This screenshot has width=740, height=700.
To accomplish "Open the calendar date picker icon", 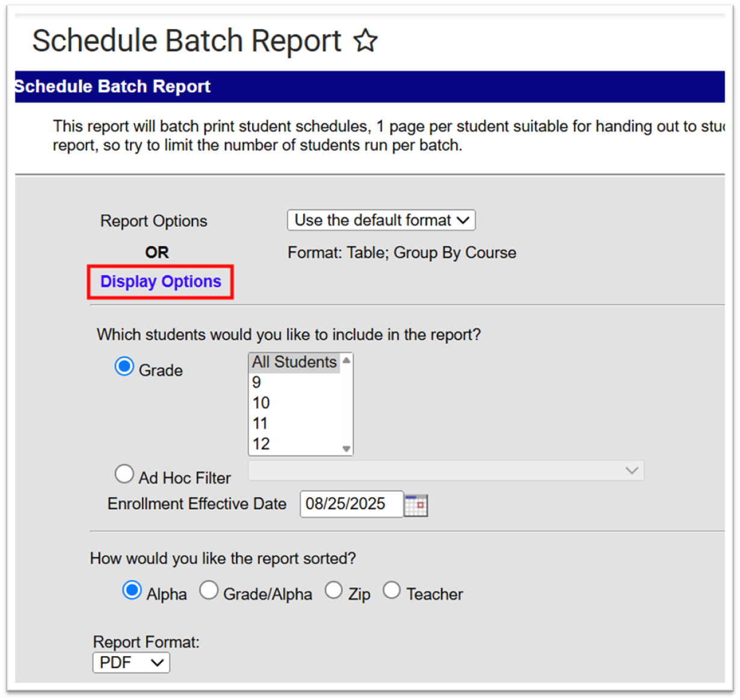I will pos(416,505).
